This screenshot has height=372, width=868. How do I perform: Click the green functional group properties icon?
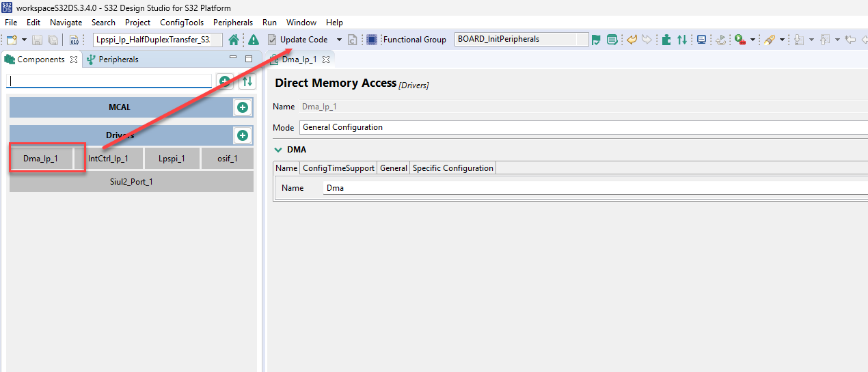pyautogui.click(x=612, y=40)
